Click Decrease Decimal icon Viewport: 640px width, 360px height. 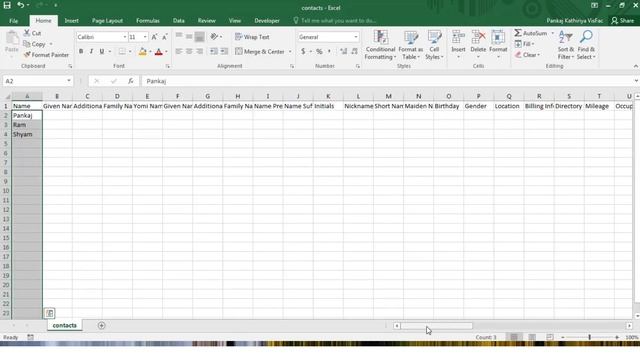tap(354, 51)
